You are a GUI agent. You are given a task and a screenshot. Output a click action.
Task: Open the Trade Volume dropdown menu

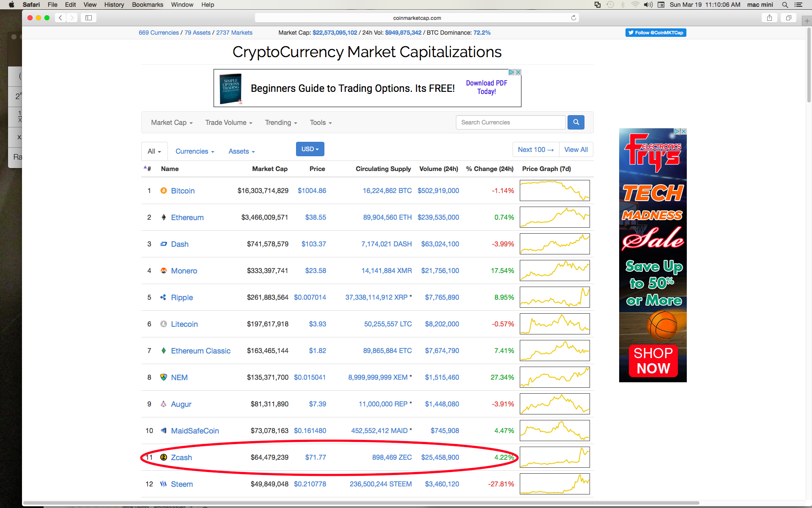click(x=229, y=122)
